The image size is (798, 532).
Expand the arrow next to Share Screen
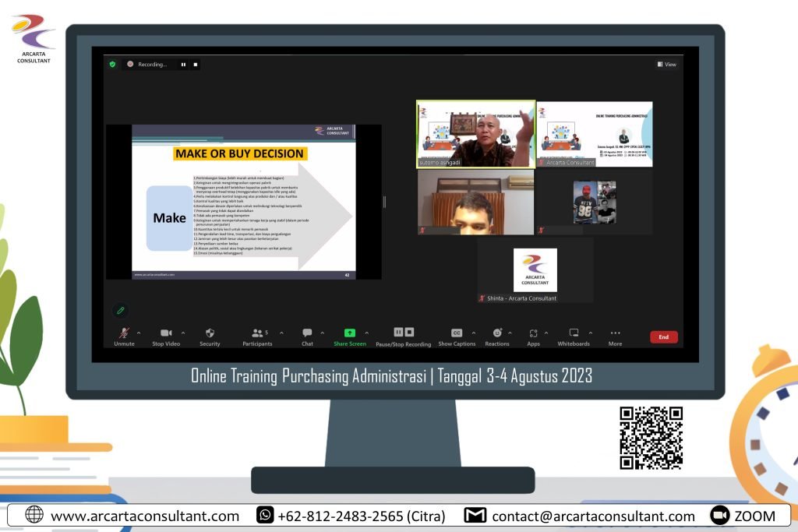pyautogui.click(x=367, y=333)
